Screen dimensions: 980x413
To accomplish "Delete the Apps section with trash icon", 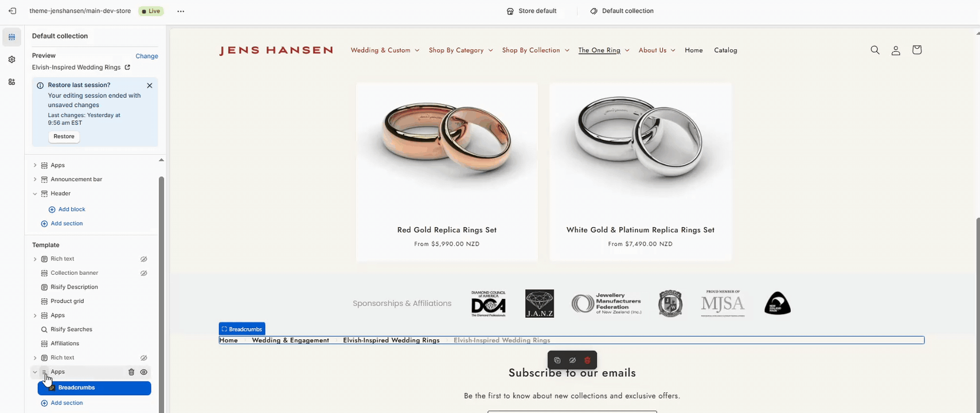I will (x=131, y=372).
